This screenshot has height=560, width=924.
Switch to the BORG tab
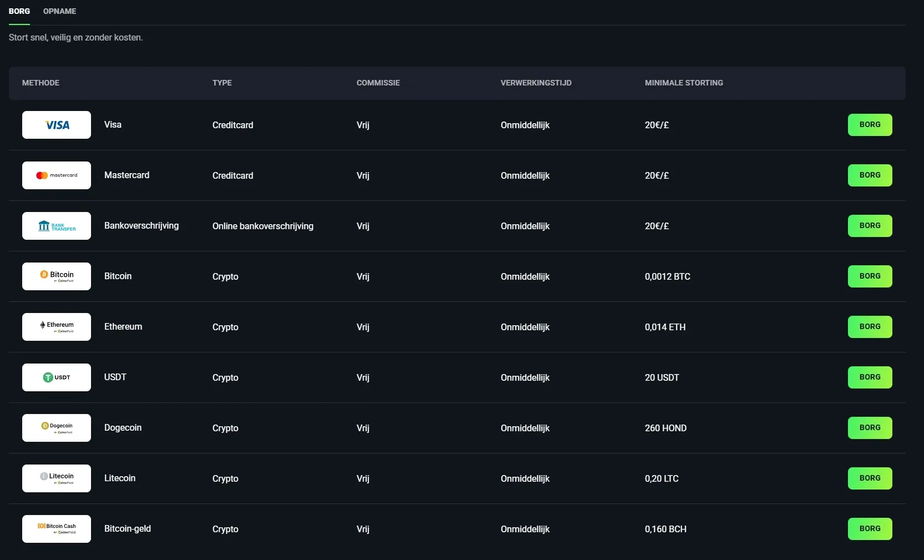[19, 11]
